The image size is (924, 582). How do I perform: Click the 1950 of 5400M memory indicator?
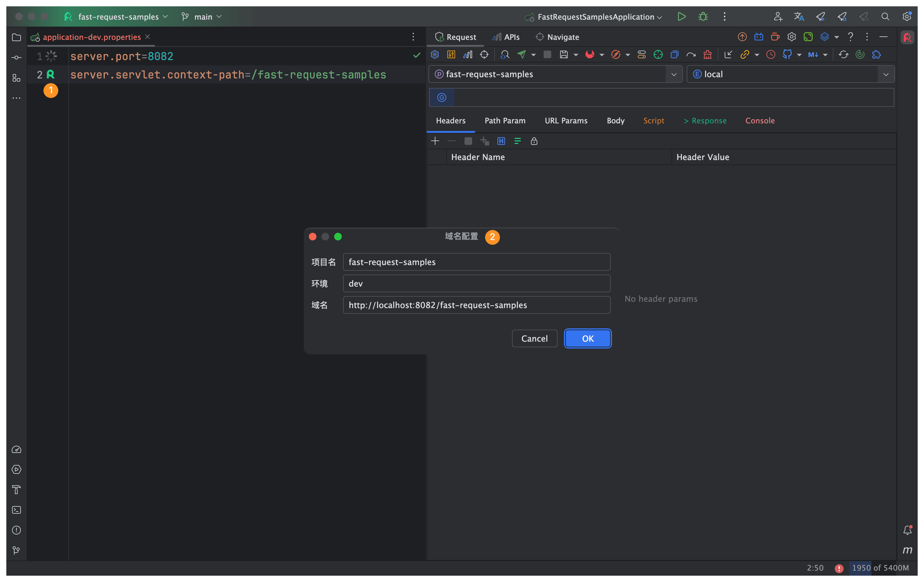click(880, 568)
